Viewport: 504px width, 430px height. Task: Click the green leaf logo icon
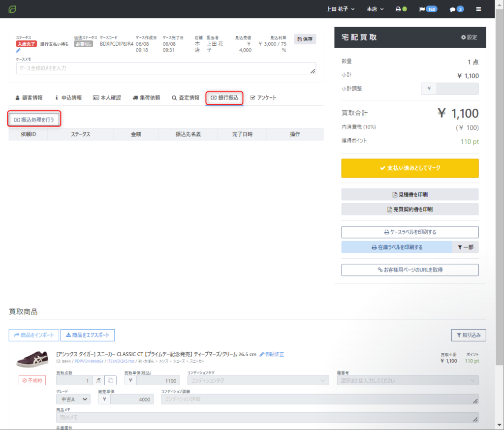click(12, 9)
